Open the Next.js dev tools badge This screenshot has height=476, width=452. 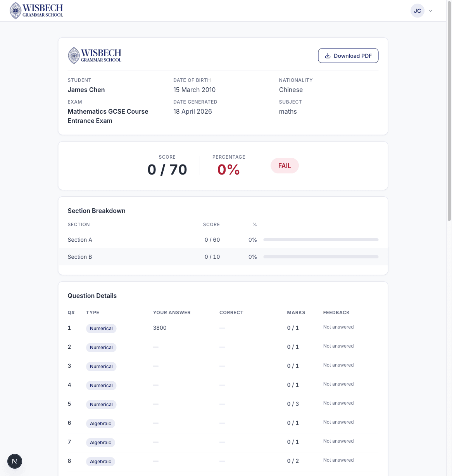[15, 461]
